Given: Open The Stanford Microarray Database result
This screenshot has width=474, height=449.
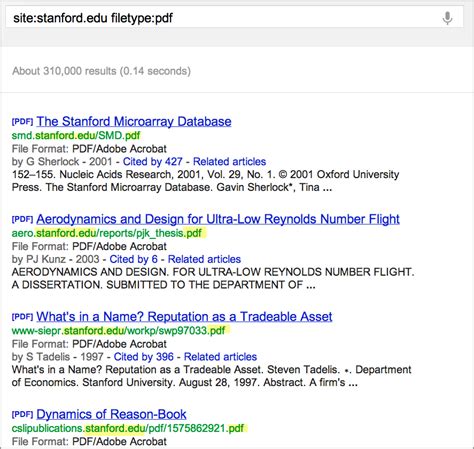Looking at the screenshot, I should [x=134, y=121].
